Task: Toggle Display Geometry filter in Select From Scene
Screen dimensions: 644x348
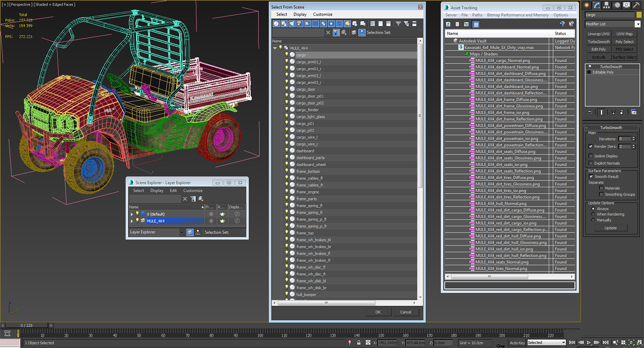Action: point(276,23)
